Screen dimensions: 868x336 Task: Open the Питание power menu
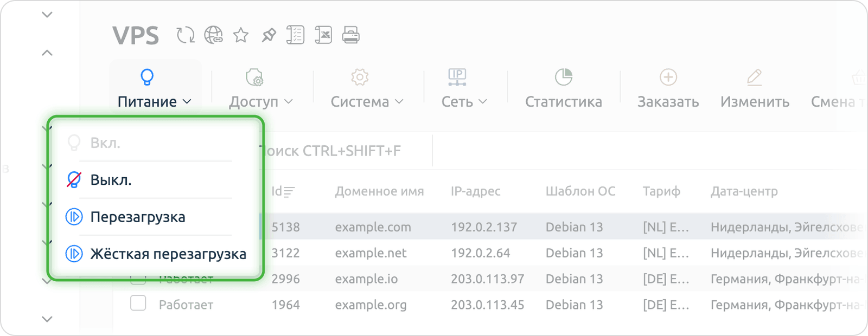[x=155, y=88]
